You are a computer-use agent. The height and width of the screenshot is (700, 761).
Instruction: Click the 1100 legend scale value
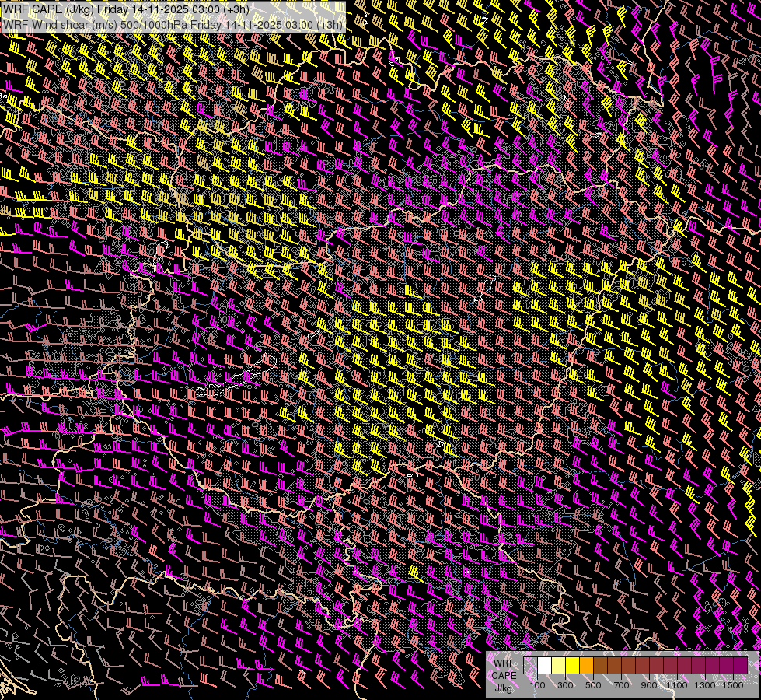[677, 685]
